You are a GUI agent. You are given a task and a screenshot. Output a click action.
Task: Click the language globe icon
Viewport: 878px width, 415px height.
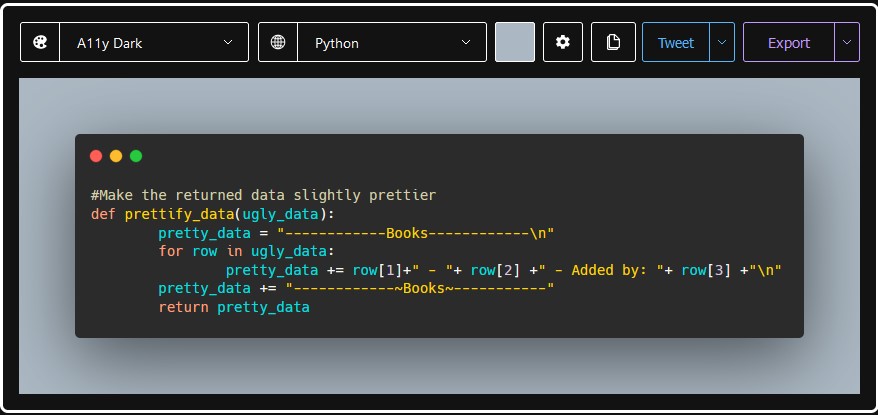pyautogui.click(x=278, y=43)
